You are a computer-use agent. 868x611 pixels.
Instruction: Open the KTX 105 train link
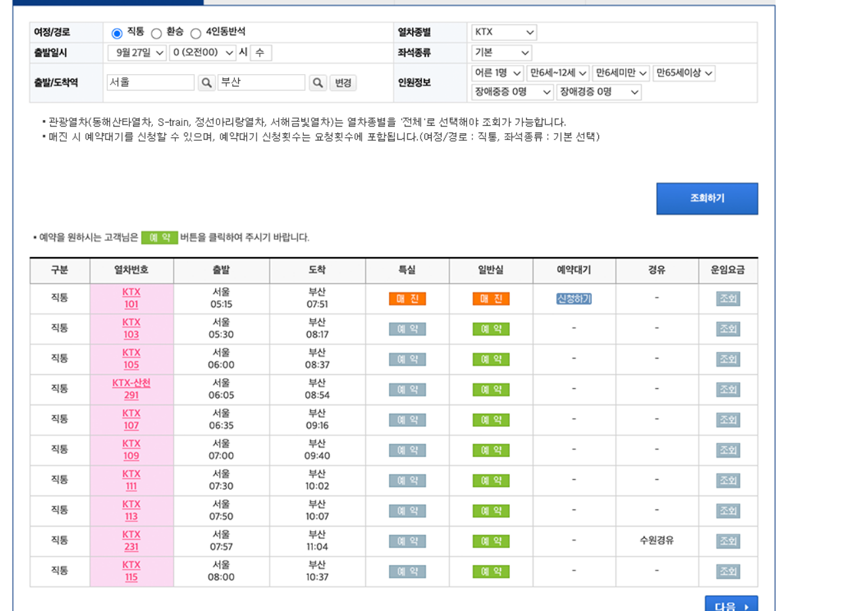131,359
